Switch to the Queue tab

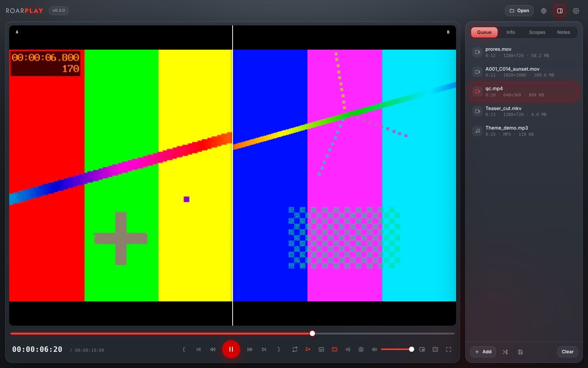click(484, 32)
